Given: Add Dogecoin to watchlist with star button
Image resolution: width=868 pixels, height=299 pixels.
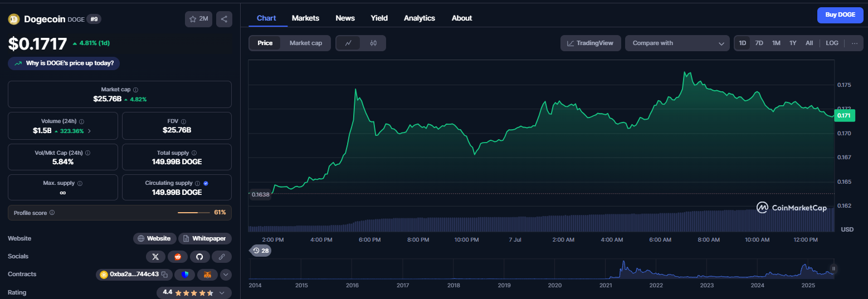Looking at the screenshot, I should tap(198, 19).
